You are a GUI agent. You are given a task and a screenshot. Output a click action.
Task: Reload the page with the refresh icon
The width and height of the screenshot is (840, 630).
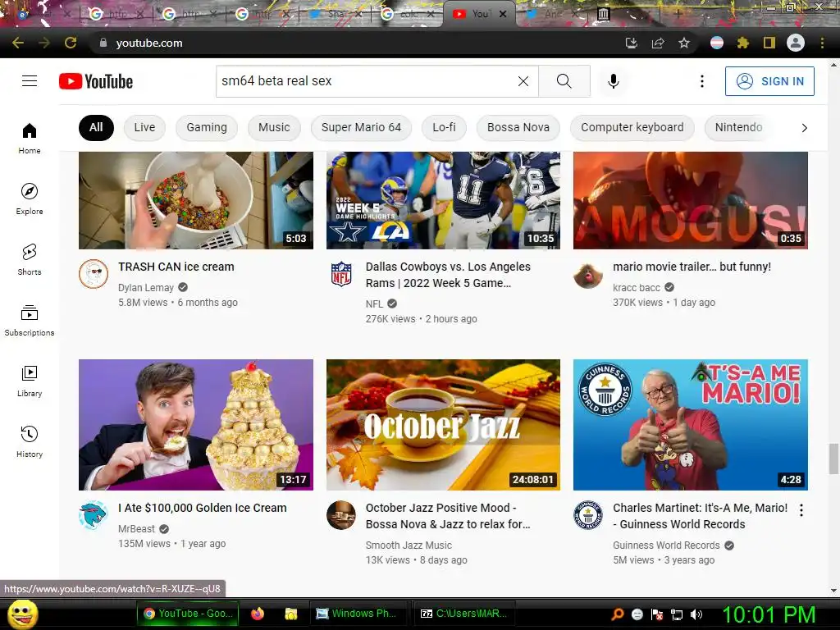click(71, 43)
